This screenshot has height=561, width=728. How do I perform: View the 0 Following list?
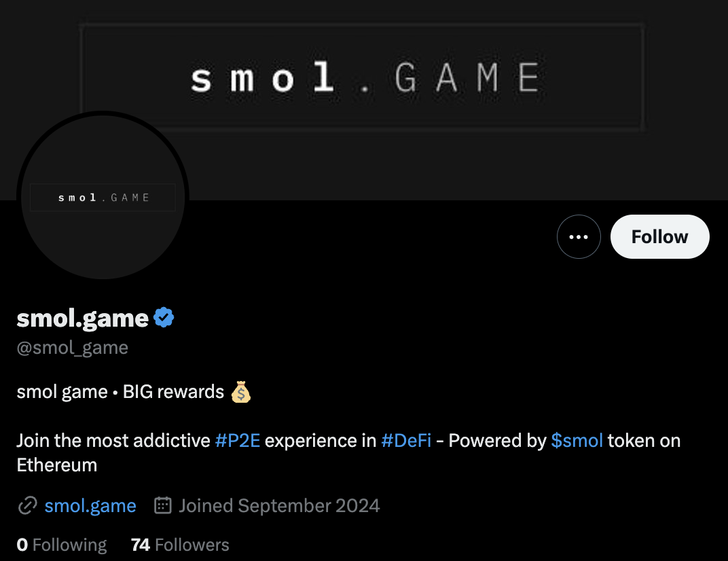tap(62, 545)
